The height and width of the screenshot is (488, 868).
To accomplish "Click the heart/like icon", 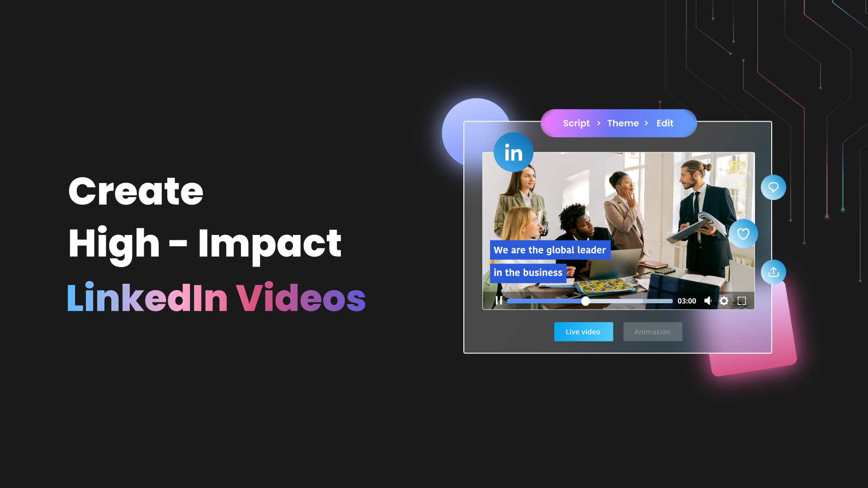I will [744, 233].
